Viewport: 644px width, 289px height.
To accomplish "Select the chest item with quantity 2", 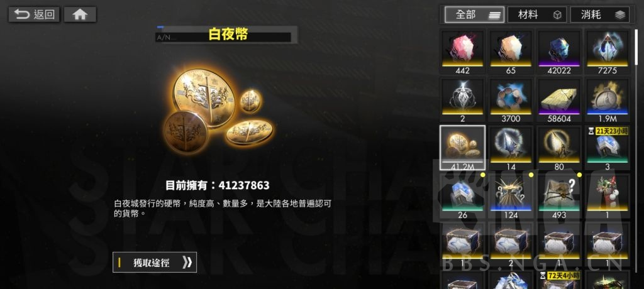I will tap(511, 244).
